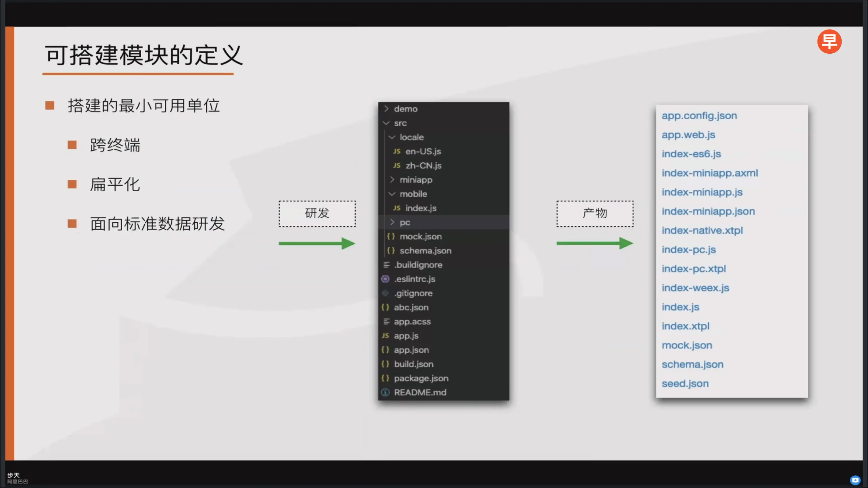Click the orange 早 logo badge
Viewport: 868px width, 488px height.
[x=829, y=41]
